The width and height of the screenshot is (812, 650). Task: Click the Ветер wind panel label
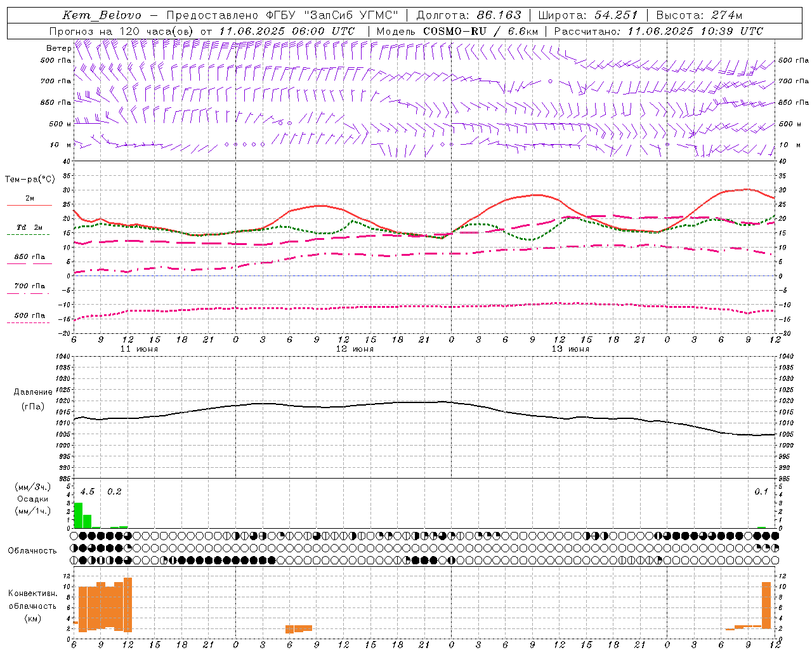58,48
